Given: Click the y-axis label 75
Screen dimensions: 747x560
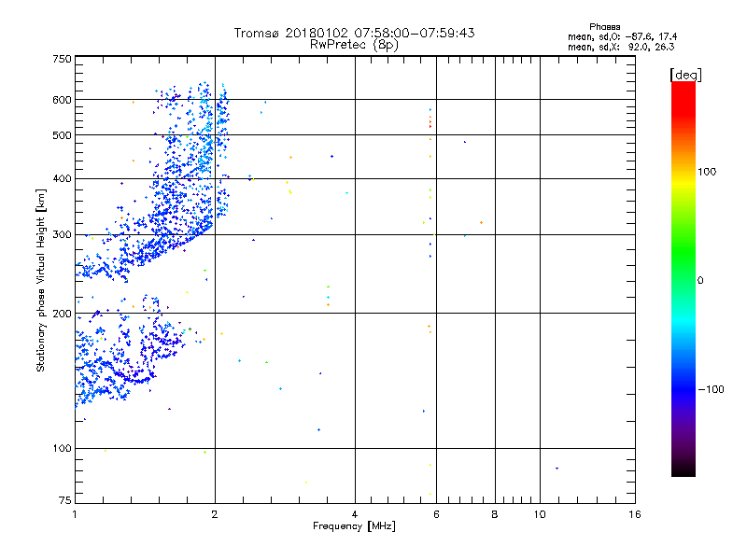Looking at the screenshot, I should click(65, 500).
